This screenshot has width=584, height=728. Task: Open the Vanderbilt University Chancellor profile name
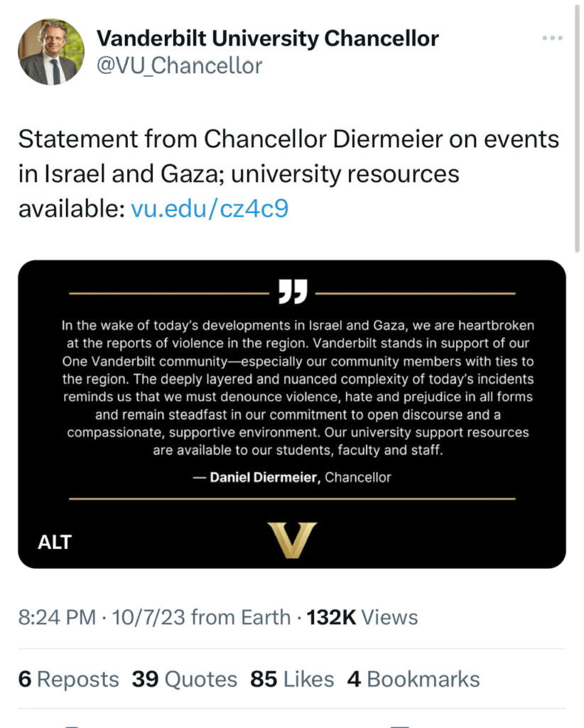tap(266, 38)
